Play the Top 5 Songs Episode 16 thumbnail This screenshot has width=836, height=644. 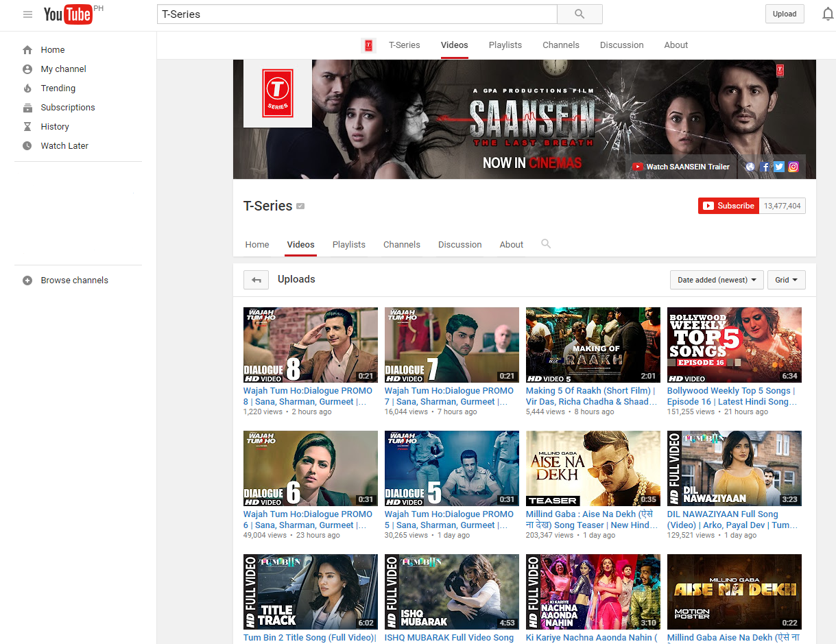click(735, 345)
